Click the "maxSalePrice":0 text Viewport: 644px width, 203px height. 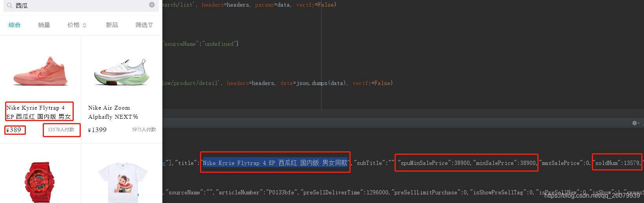pyautogui.click(x=564, y=163)
